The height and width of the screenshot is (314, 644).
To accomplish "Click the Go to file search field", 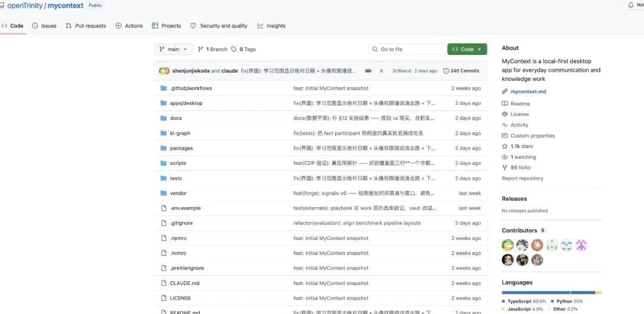I will click(407, 49).
